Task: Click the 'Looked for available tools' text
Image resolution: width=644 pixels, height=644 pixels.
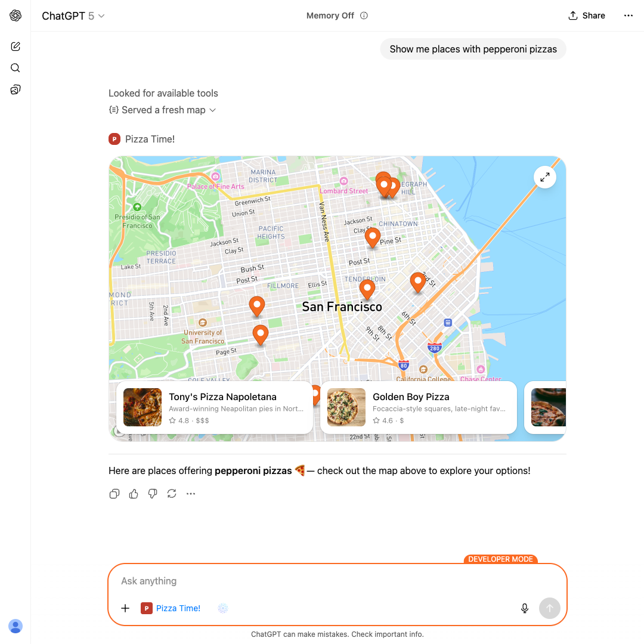Action: point(163,93)
